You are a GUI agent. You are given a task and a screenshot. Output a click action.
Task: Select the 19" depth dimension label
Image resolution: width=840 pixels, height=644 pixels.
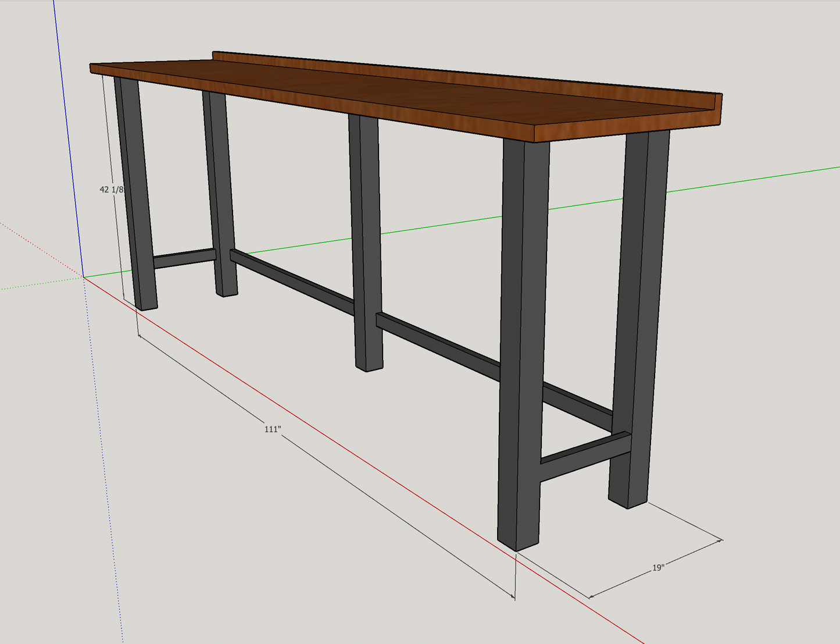(657, 568)
